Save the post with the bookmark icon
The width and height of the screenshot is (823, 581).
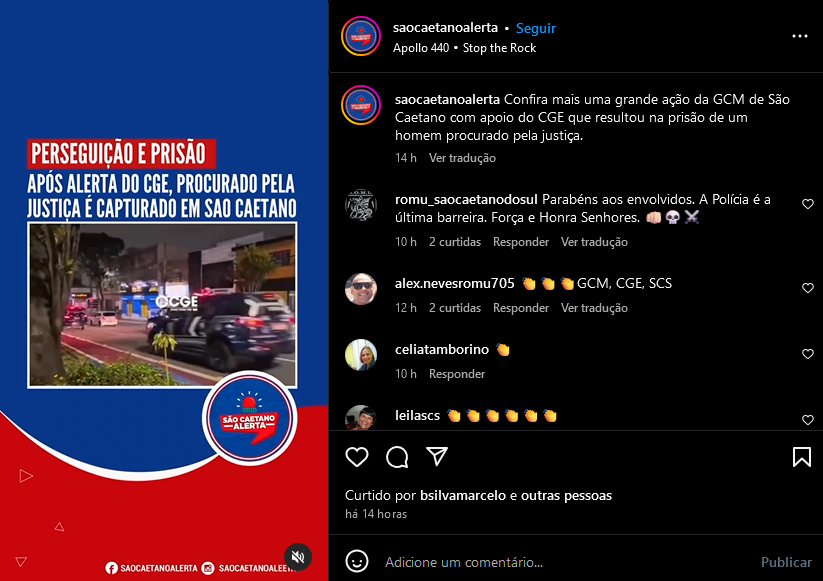(x=801, y=457)
